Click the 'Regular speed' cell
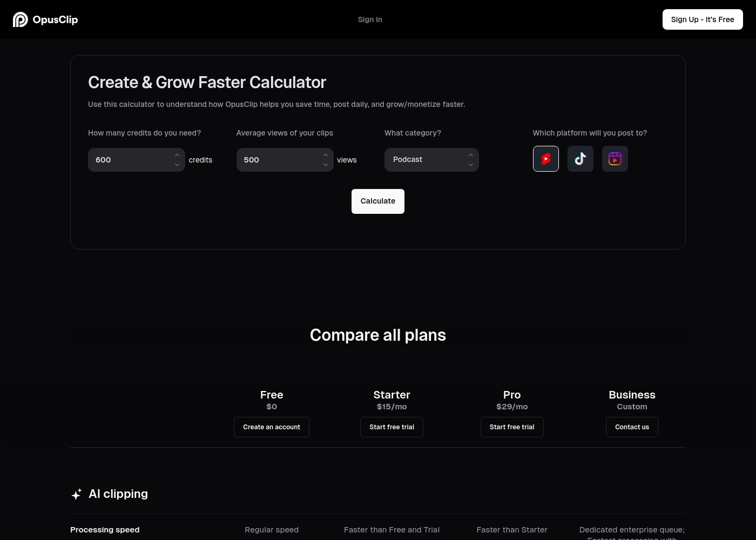The height and width of the screenshot is (540, 756). coord(272,530)
